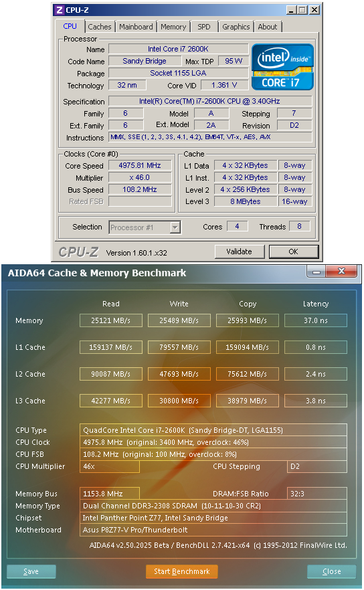The image size is (364, 590).
Task: Switch to the CPU tab
Action: pyautogui.click(x=70, y=26)
